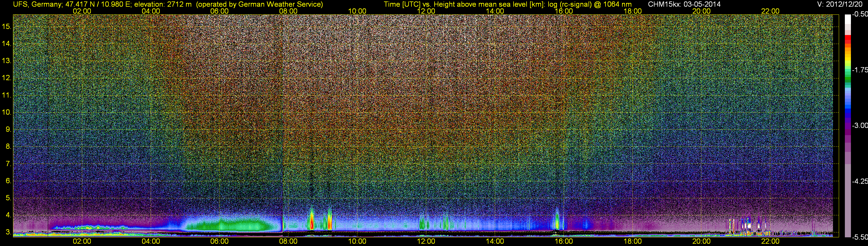The height and width of the screenshot is (246, 868).
Task: Click '(operated by German Weather Service)' text
Action: coord(260,4)
